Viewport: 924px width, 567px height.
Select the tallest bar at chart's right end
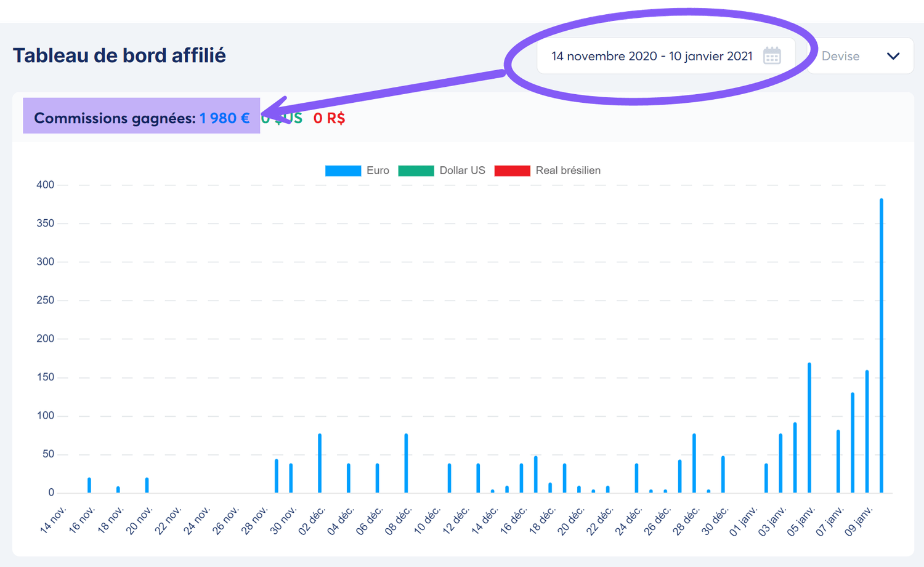pyautogui.click(x=881, y=345)
